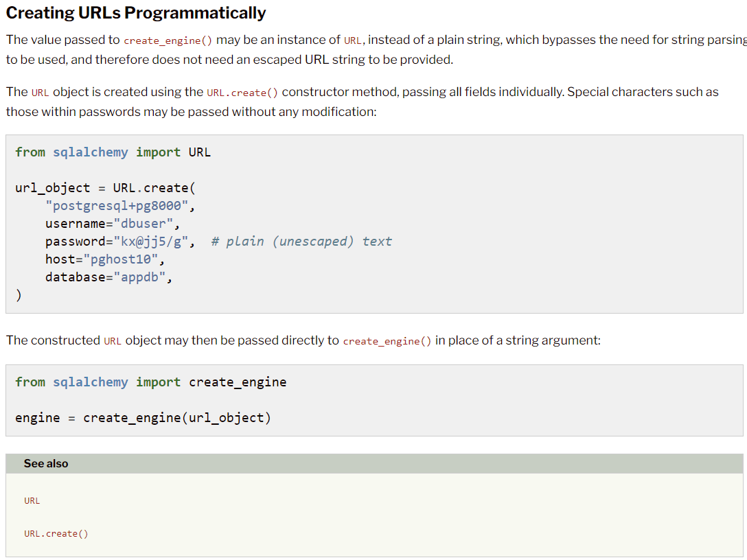Click create_engine() link before "in place of"
The height and width of the screenshot is (560, 747).
[x=387, y=341]
